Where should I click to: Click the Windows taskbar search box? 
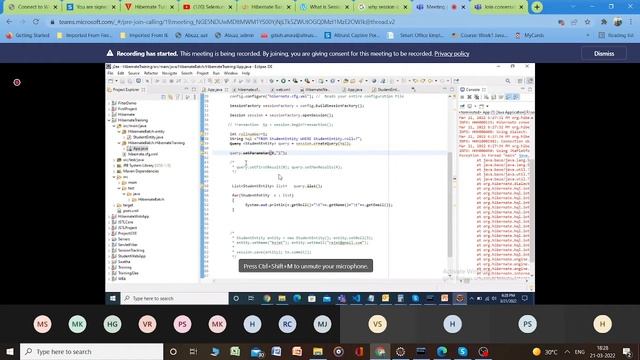click(91, 351)
